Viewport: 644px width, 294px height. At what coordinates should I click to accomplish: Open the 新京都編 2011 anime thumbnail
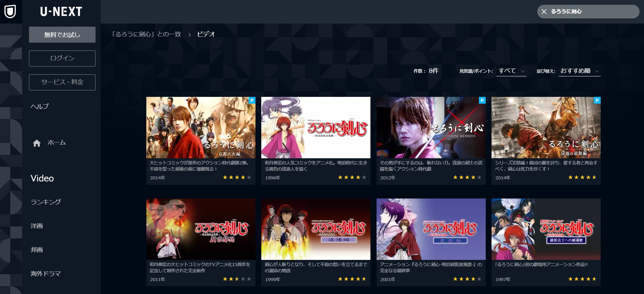[201, 229]
